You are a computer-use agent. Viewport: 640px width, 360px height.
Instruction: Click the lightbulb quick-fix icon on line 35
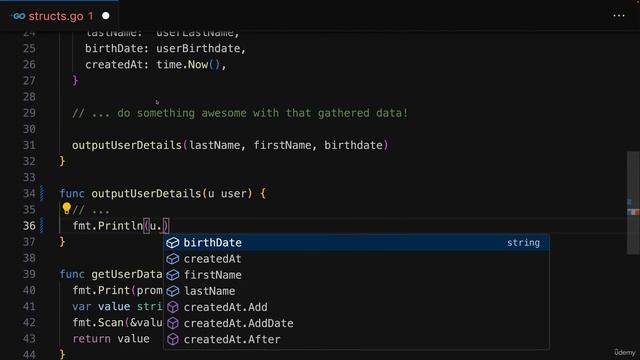(66, 209)
